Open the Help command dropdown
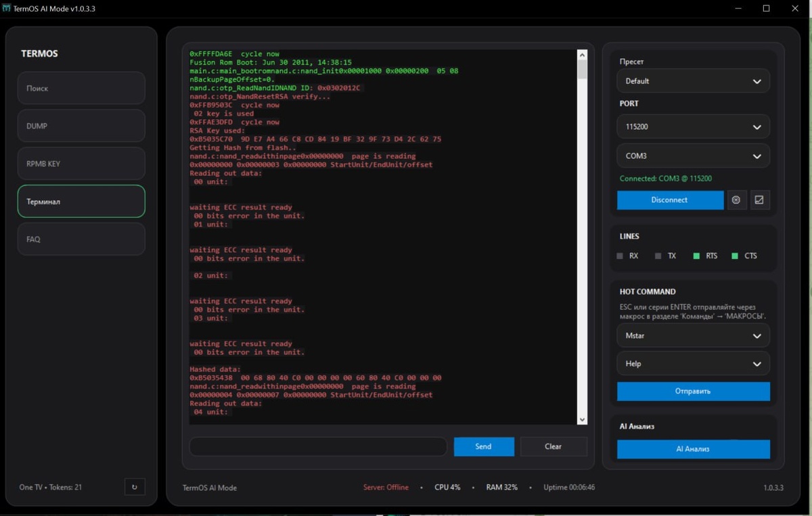 pos(693,363)
